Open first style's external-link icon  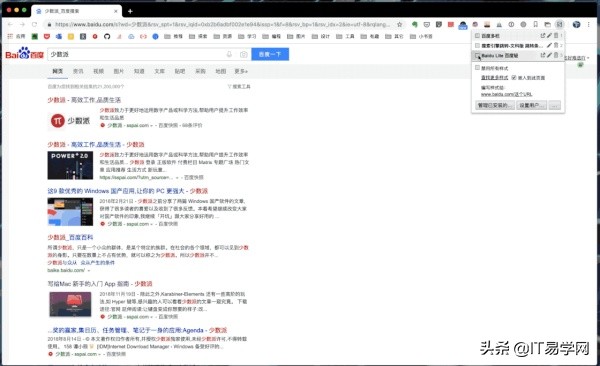point(543,35)
